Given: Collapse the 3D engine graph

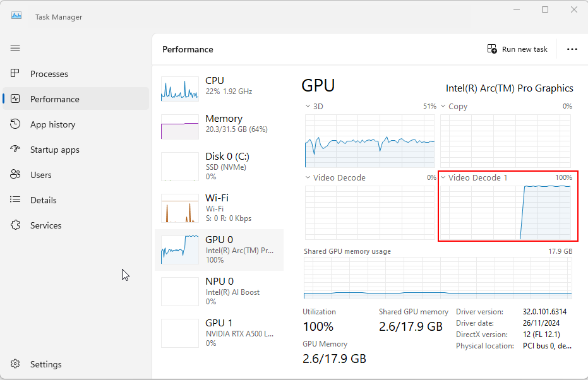Looking at the screenshot, I should (x=308, y=106).
